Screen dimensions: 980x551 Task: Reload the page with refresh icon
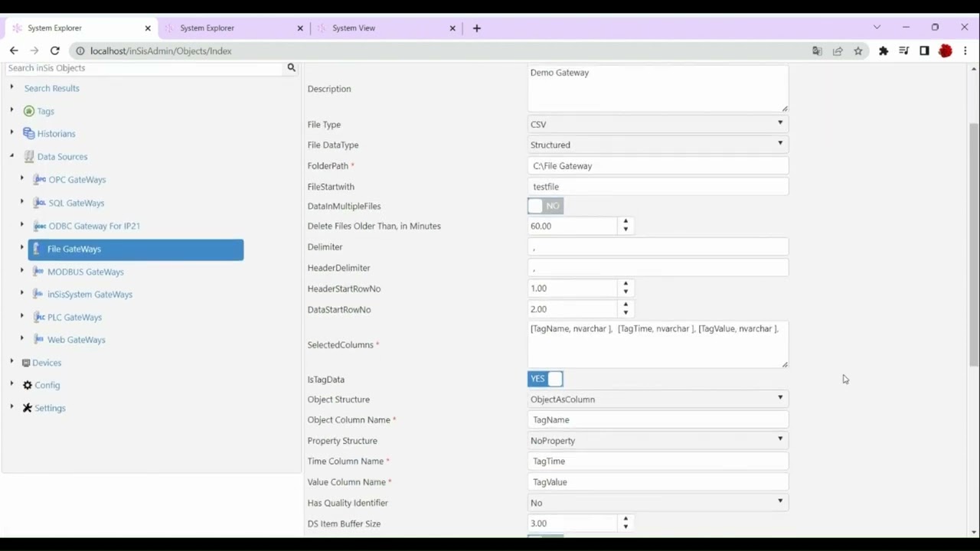[54, 51]
